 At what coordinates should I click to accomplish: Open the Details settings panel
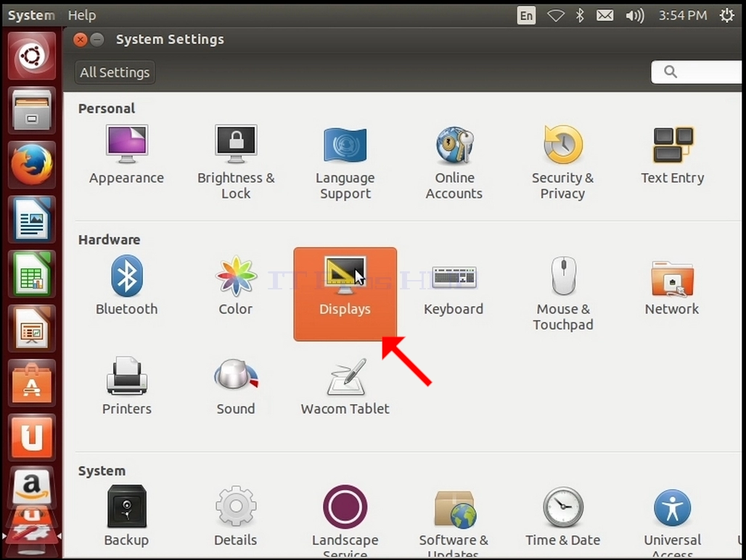coord(236,516)
